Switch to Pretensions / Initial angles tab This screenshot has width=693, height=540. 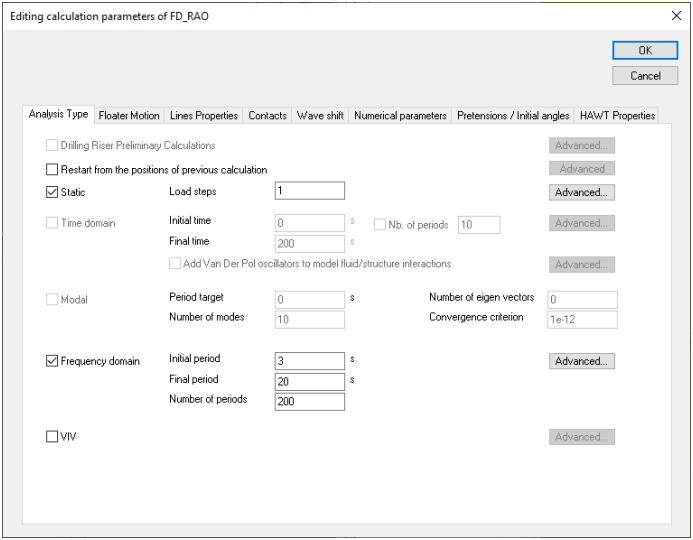[x=513, y=116]
